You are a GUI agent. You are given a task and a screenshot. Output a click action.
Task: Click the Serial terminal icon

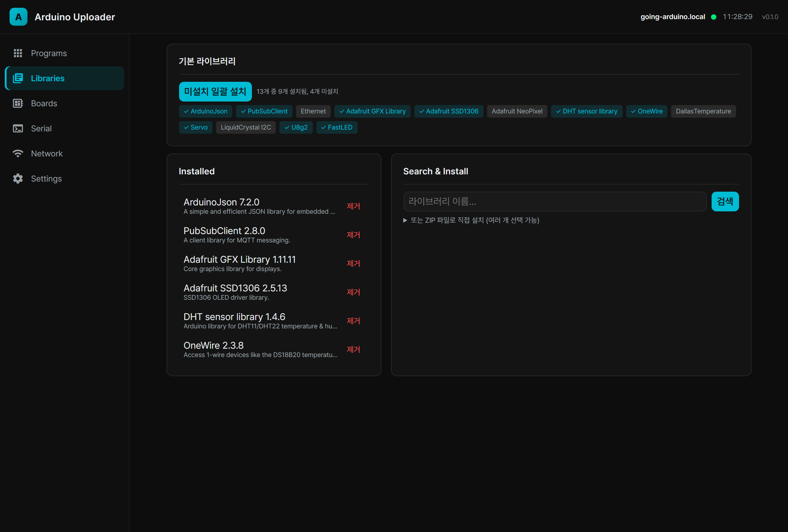18,128
